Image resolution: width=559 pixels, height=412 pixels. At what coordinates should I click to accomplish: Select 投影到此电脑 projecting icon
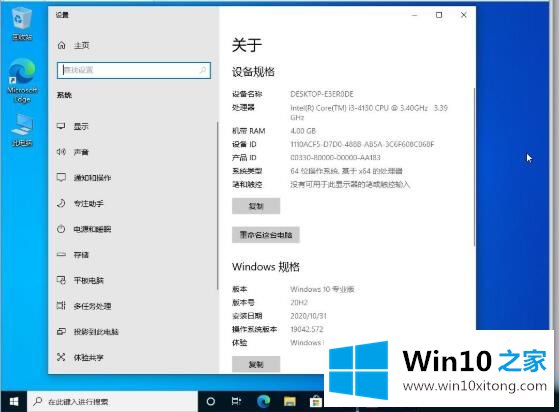pyautogui.click(x=61, y=331)
